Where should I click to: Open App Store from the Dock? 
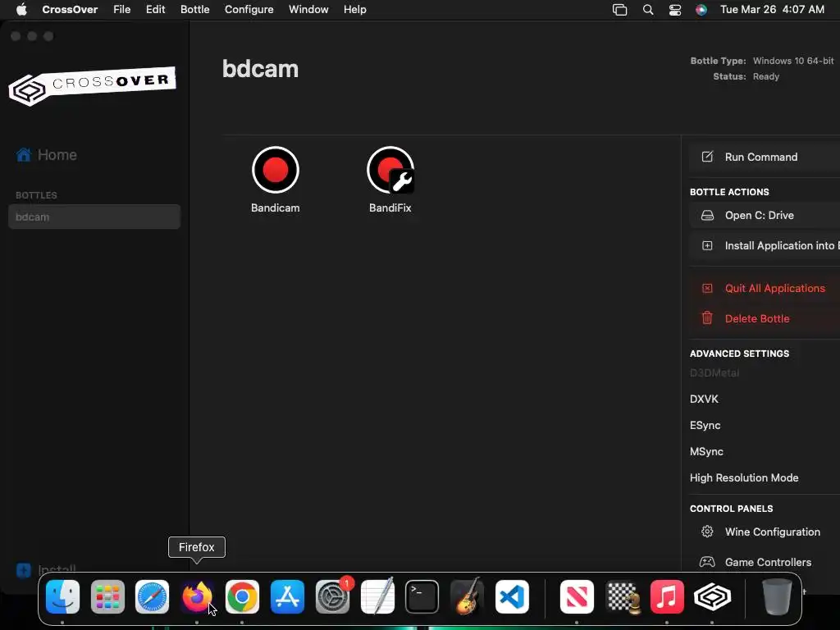[x=288, y=597]
